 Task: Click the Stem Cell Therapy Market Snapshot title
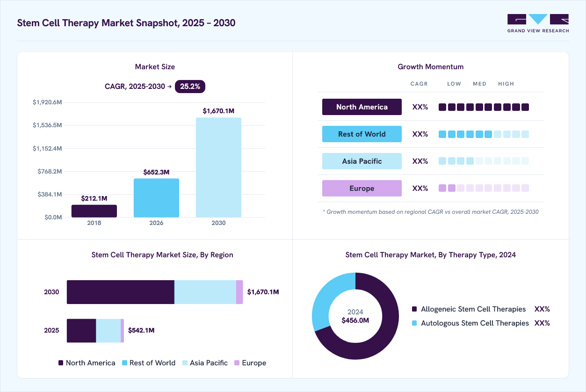click(x=126, y=23)
